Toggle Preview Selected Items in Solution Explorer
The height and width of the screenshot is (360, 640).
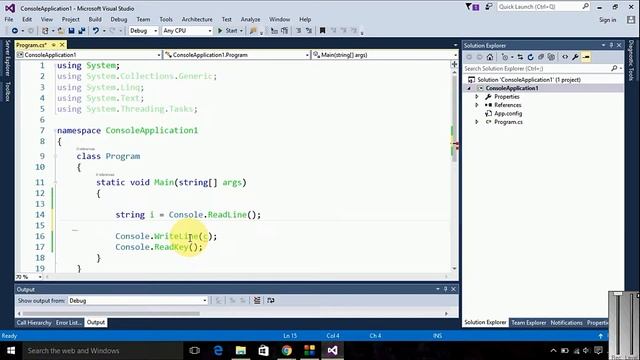pyautogui.click(x=586, y=57)
